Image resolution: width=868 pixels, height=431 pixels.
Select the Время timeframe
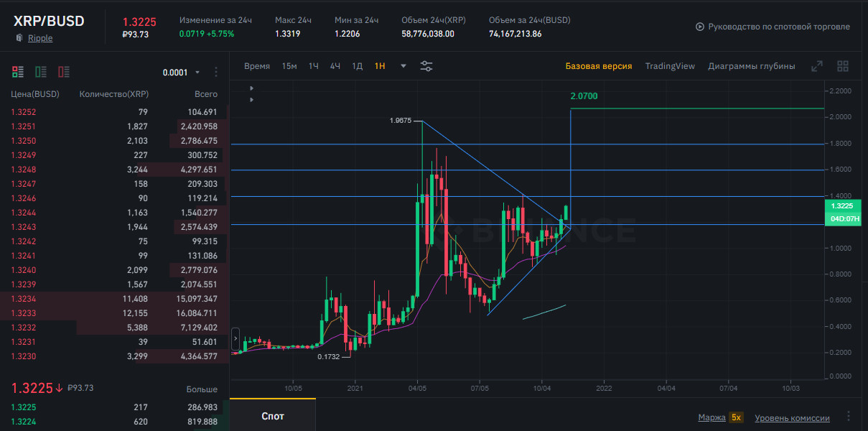(x=257, y=66)
